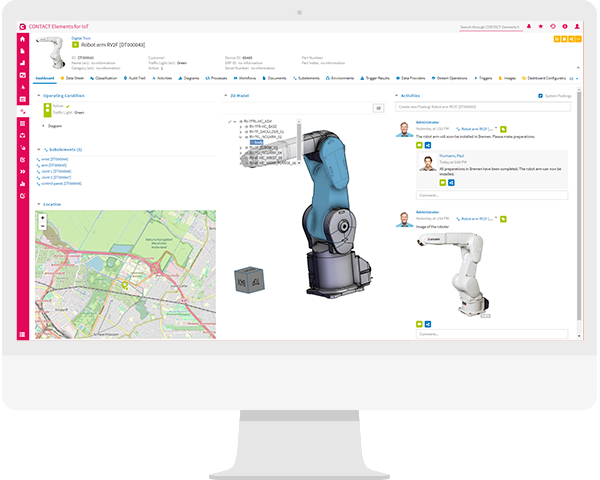This screenshot has height=480, width=600.
Task: Expand the Diagram subsection
Action: click(43, 126)
